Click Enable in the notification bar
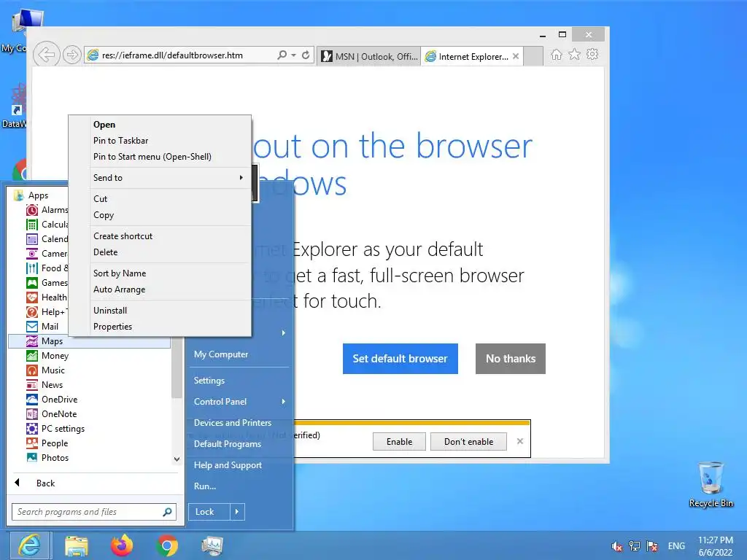 399,441
